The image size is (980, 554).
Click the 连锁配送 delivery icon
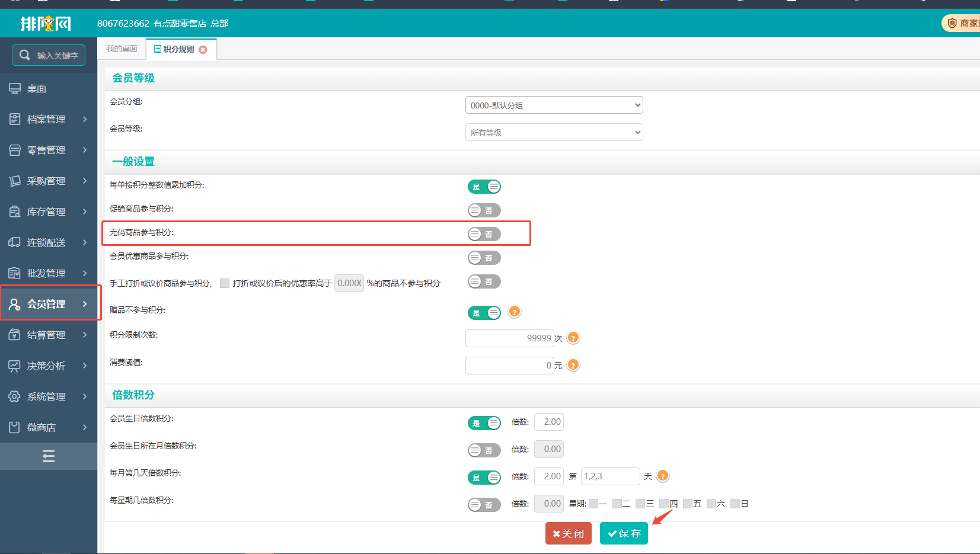(15, 242)
